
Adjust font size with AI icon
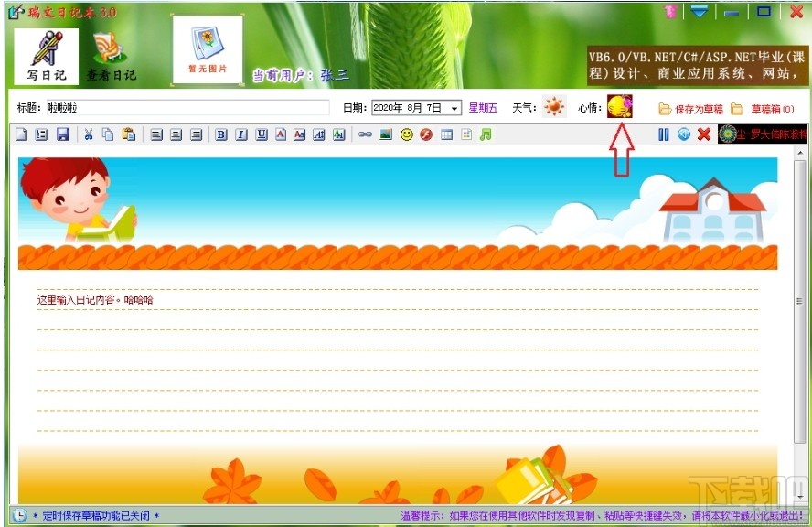pyautogui.click(x=319, y=134)
